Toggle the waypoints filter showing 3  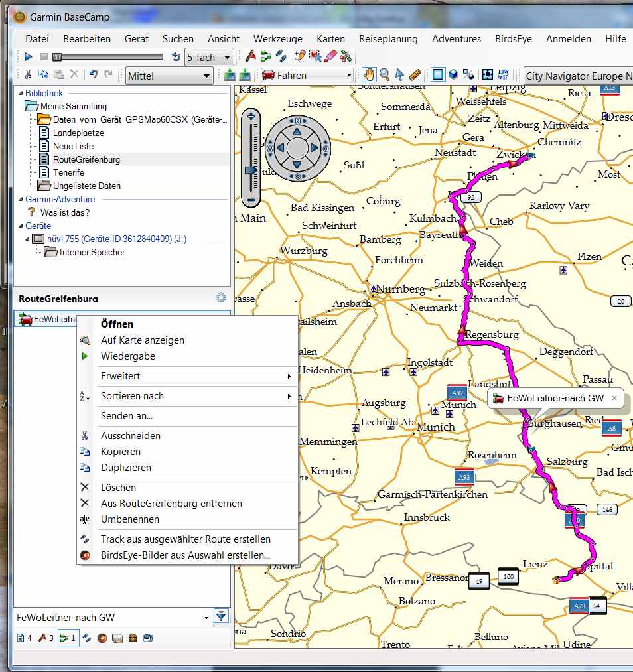click(46, 638)
